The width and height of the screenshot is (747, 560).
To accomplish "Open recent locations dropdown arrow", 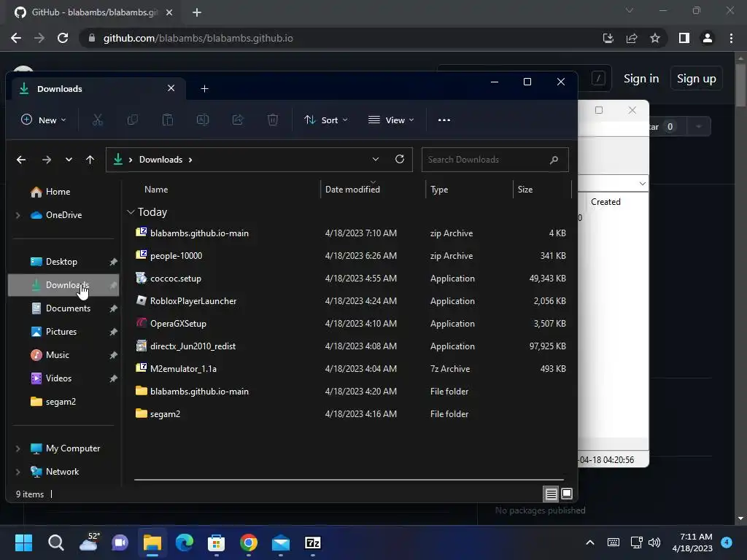I will click(69, 160).
